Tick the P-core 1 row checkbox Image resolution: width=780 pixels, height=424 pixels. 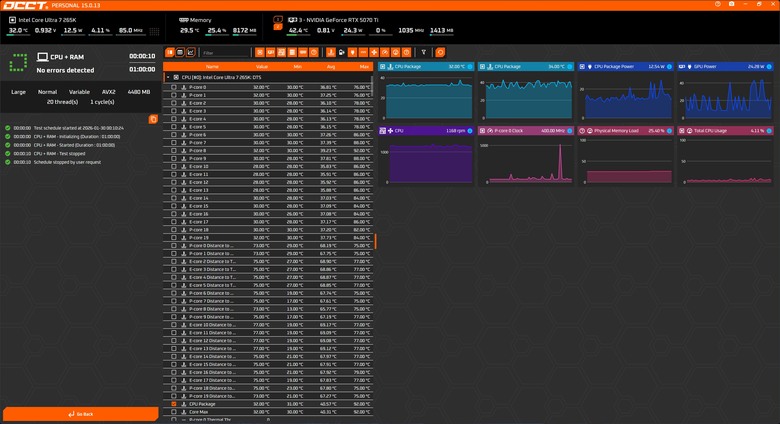(174, 95)
